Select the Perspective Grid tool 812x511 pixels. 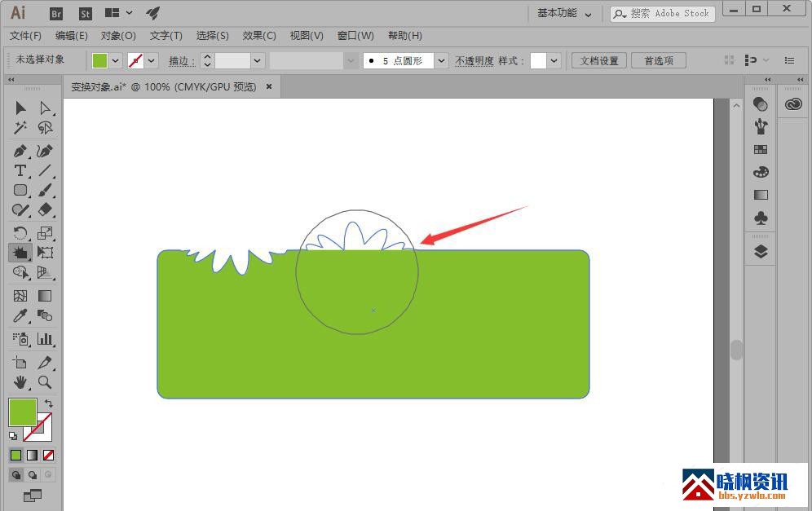[45, 272]
